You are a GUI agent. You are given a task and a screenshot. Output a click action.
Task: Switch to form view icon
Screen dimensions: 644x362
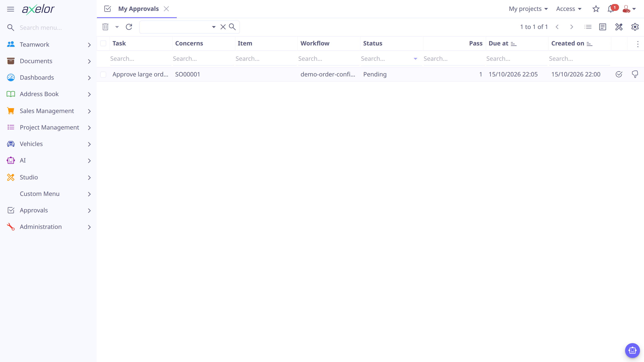coord(603,27)
